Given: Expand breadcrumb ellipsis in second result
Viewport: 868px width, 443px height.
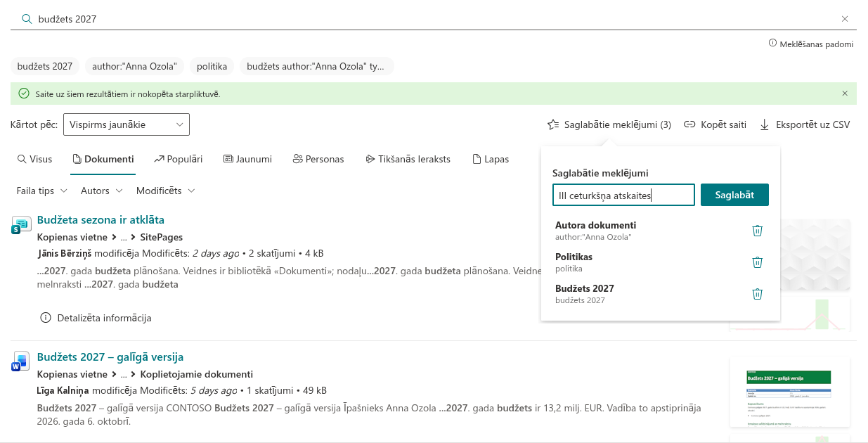Looking at the screenshot, I should click(124, 374).
